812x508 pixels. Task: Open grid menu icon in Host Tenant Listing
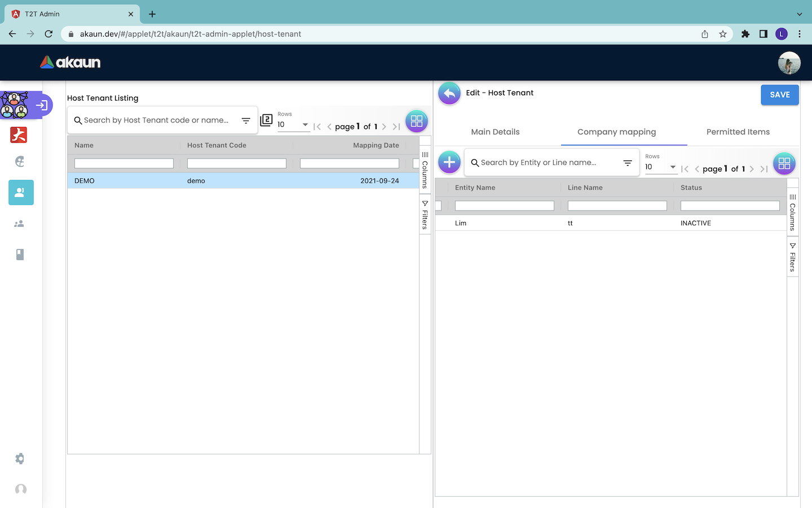417,121
